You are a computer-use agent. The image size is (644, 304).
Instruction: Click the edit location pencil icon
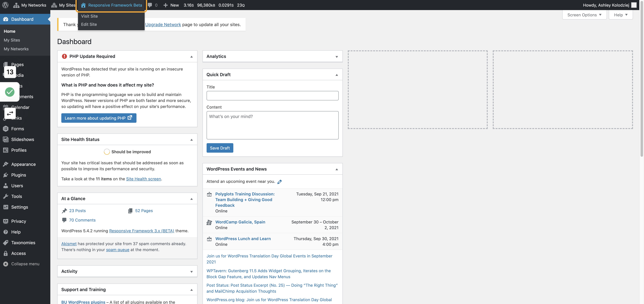click(280, 182)
